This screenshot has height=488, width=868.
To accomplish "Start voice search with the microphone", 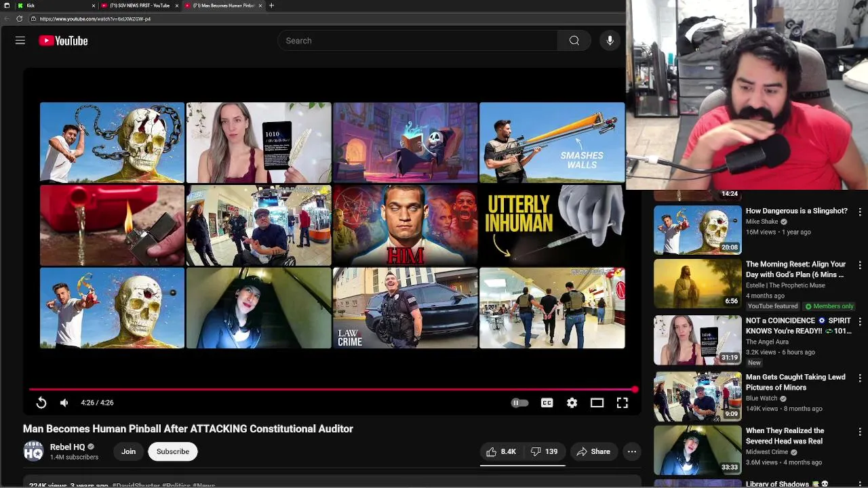I will 610,41.
